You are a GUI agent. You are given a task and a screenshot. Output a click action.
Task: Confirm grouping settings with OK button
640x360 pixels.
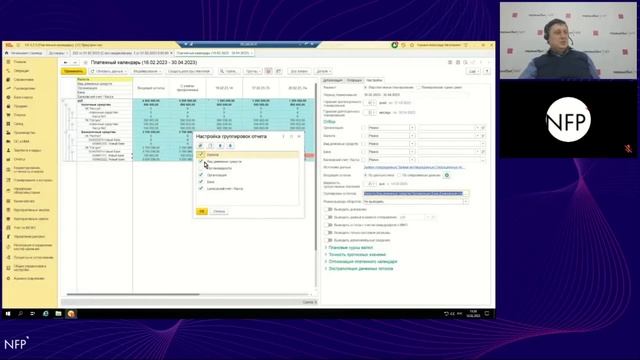pos(202,211)
